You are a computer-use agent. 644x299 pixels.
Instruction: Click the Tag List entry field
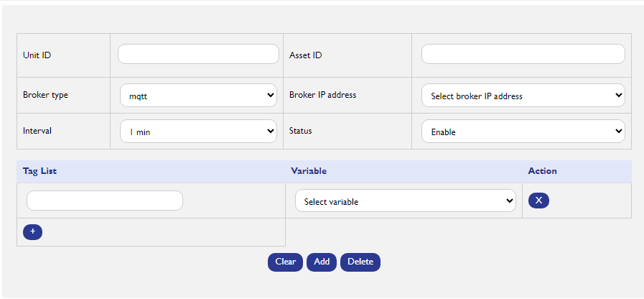(105, 201)
